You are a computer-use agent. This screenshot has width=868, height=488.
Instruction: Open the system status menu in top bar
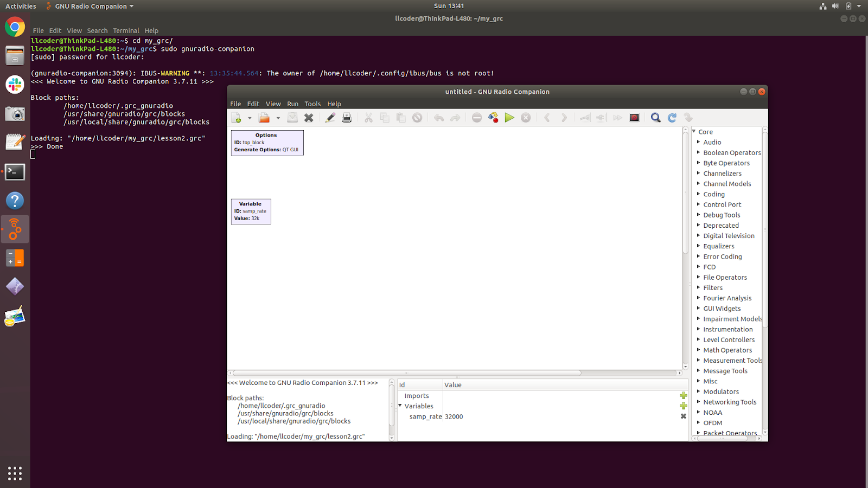pyautogui.click(x=841, y=6)
